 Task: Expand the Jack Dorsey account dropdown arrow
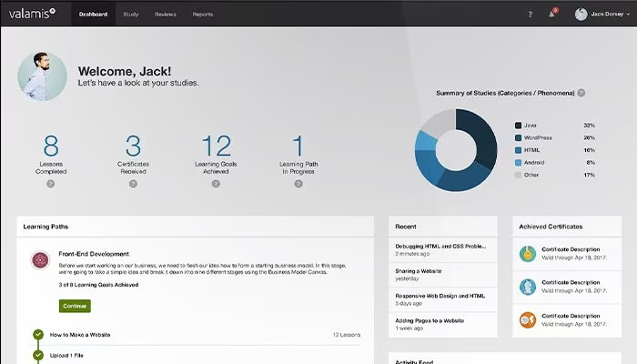[x=629, y=15]
